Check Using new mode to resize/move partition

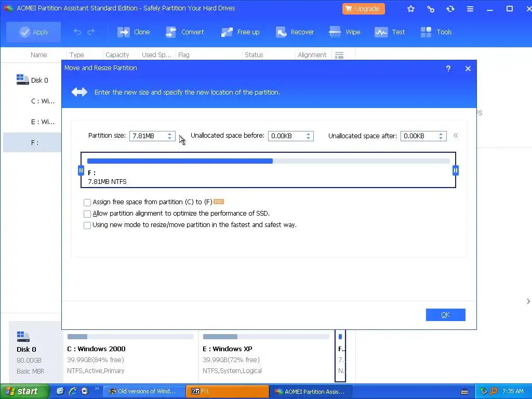pos(87,225)
